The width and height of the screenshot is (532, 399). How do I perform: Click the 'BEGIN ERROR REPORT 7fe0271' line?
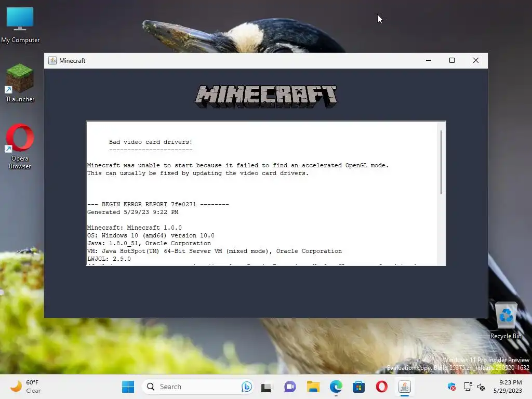158,204
